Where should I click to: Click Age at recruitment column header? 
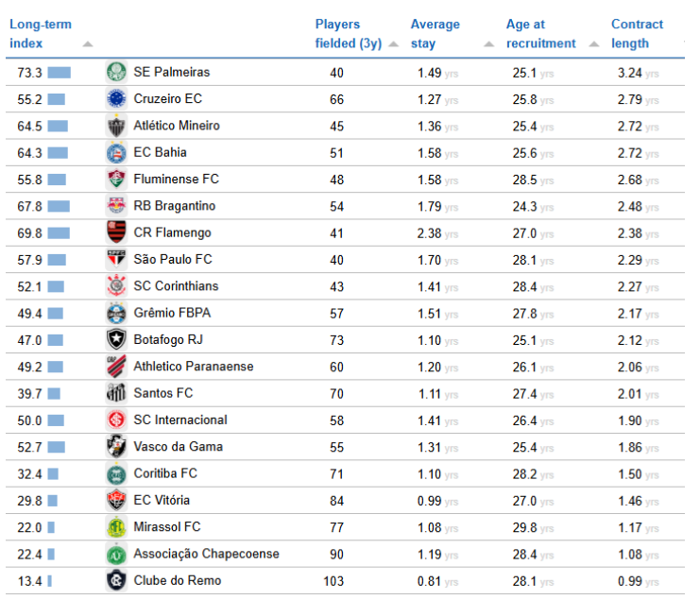[540, 34]
